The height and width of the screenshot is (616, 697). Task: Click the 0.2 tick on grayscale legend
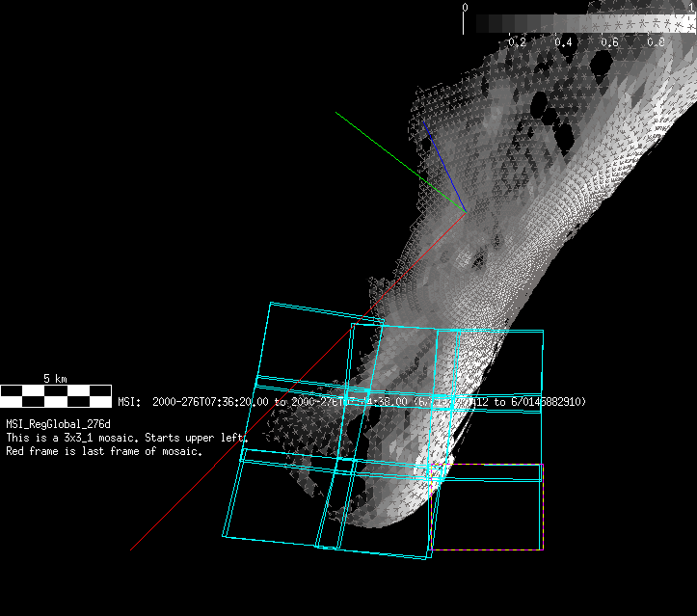[x=518, y=42]
